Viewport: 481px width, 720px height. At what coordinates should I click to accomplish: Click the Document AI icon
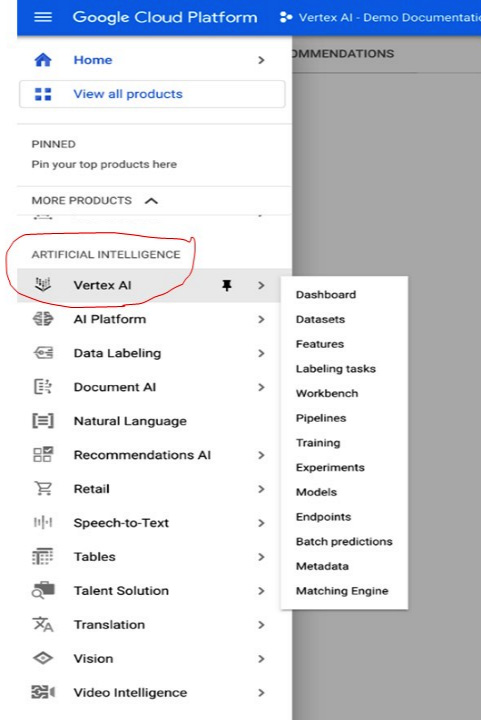pyautogui.click(x=43, y=387)
